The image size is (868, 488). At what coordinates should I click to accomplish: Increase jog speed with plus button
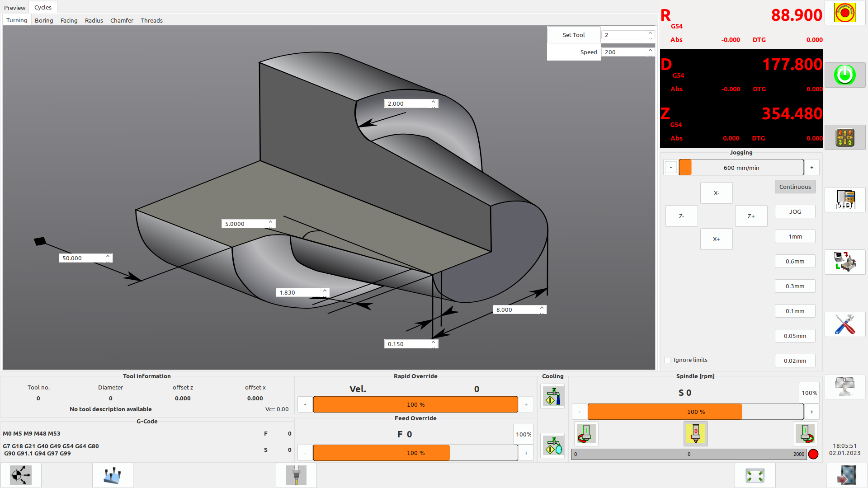pos(812,168)
